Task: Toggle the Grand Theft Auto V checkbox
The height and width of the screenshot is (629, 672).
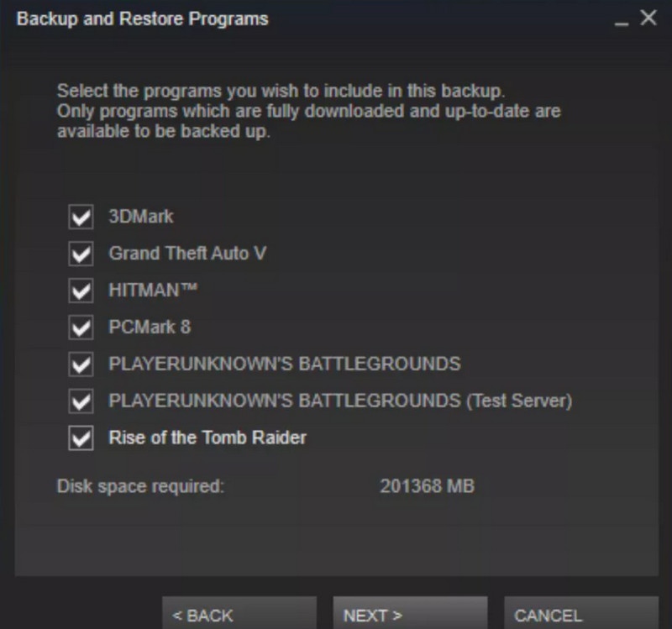Action: pos(81,254)
